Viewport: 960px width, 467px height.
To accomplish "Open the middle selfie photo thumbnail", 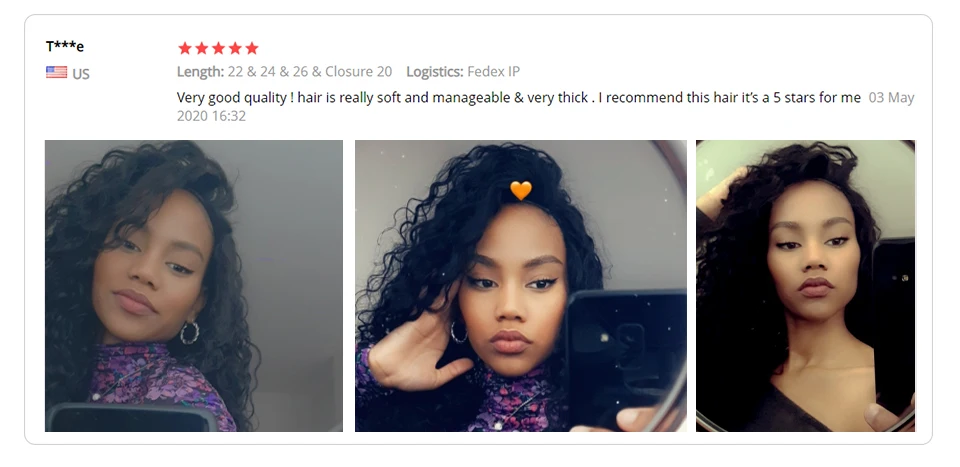I will pos(520,286).
